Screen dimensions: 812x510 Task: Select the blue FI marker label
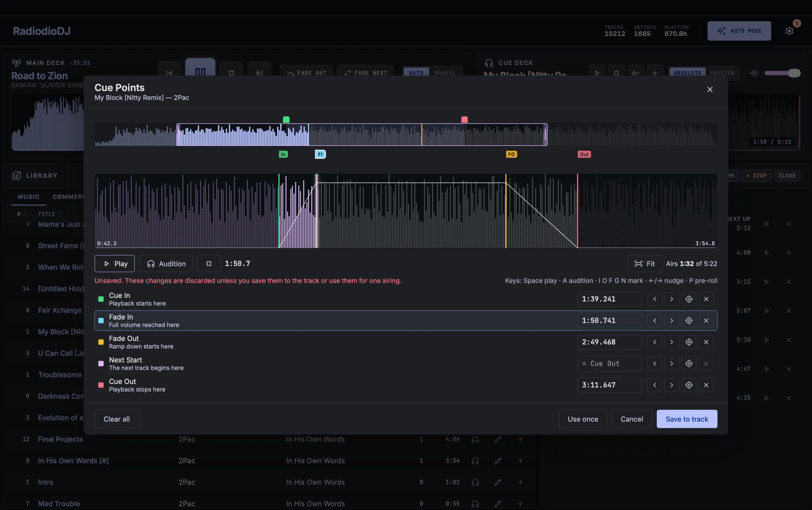click(x=320, y=154)
